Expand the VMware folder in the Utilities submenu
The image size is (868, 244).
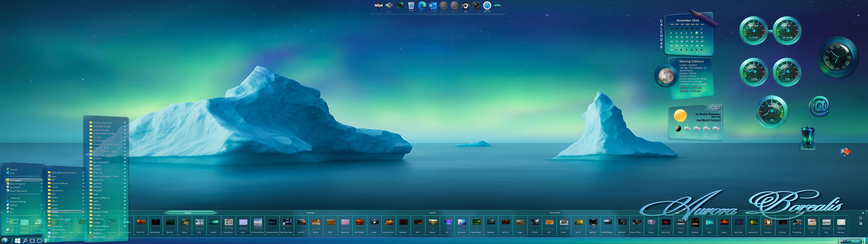pyautogui.click(x=97, y=208)
